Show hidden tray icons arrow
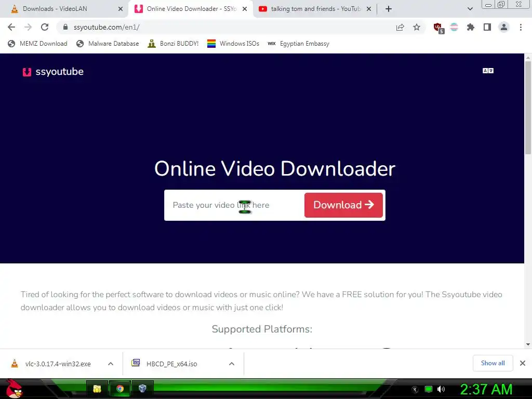This screenshot has height=399, width=532. [x=415, y=390]
